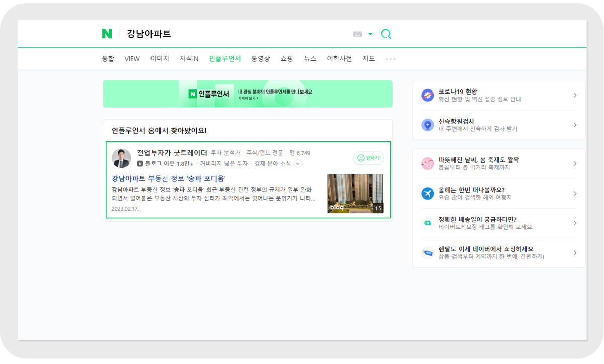
Task: Click the blog badge icon beside 블로그 이웃
Action: pyautogui.click(x=140, y=164)
